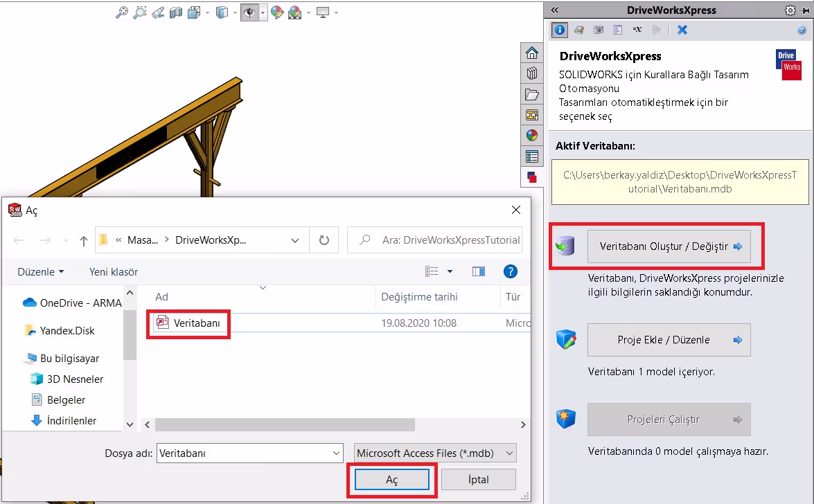Viewport: 814px width, 504px height.
Task: Click the up-folder arrow in dialog
Action: 84,240
